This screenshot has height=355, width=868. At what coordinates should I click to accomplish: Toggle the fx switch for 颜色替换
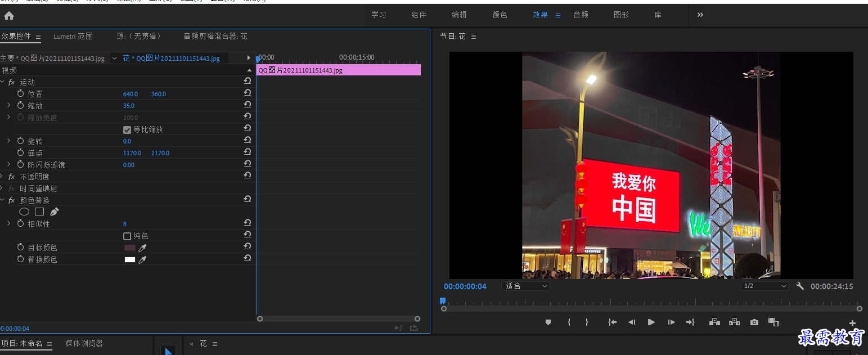tap(11, 200)
